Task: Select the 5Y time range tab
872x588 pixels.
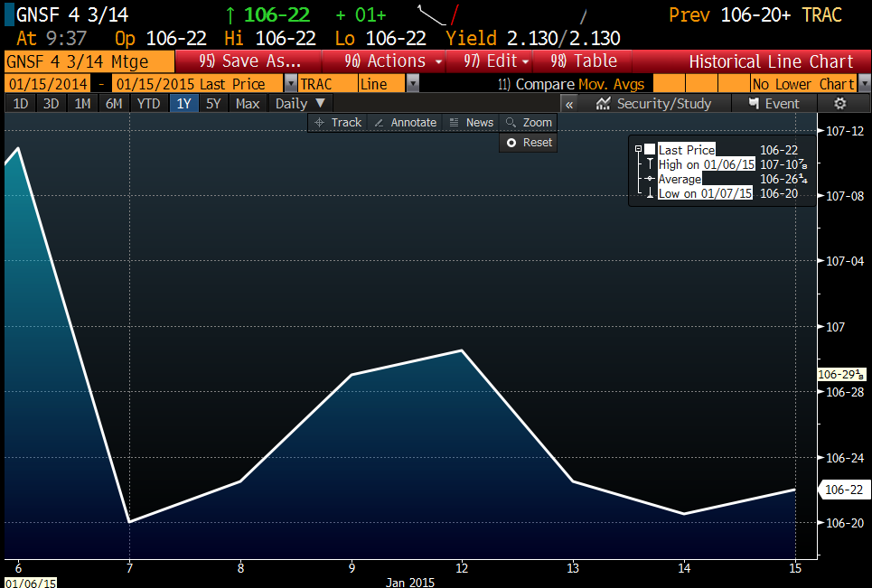Action: (212, 103)
